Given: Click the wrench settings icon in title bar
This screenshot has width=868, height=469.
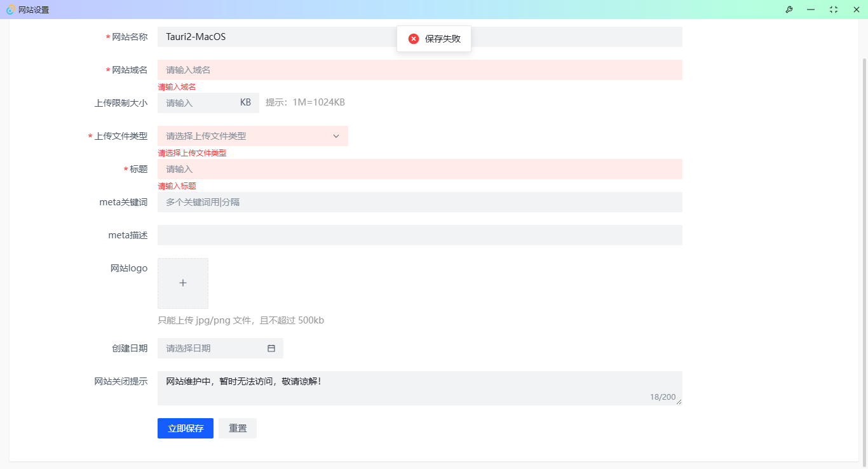Looking at the screenshot, I should coord(789,10).
